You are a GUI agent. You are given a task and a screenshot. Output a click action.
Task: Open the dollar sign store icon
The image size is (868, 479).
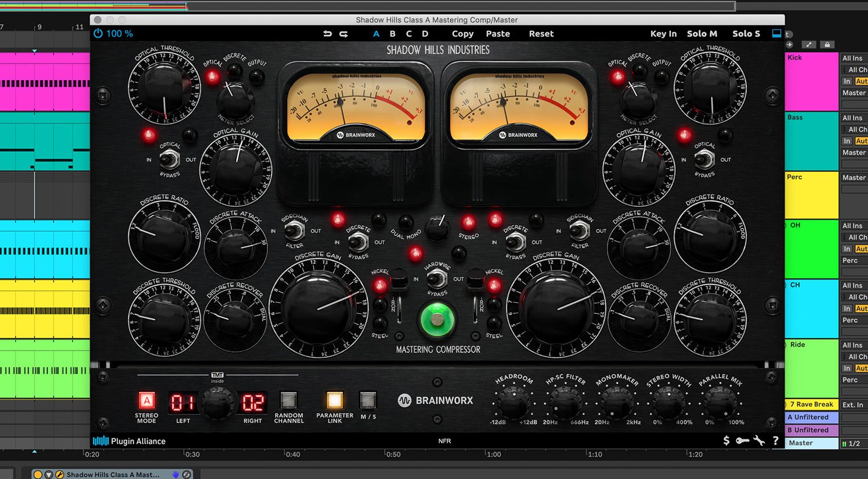(x=726, y=441)
